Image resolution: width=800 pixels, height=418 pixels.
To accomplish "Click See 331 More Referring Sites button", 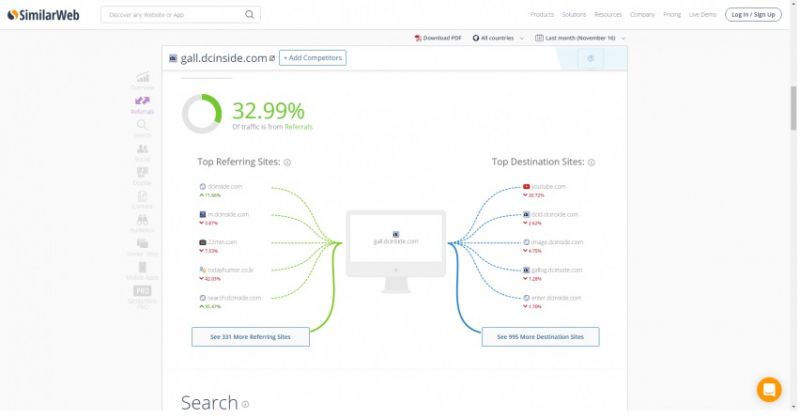I will point(250,337).
